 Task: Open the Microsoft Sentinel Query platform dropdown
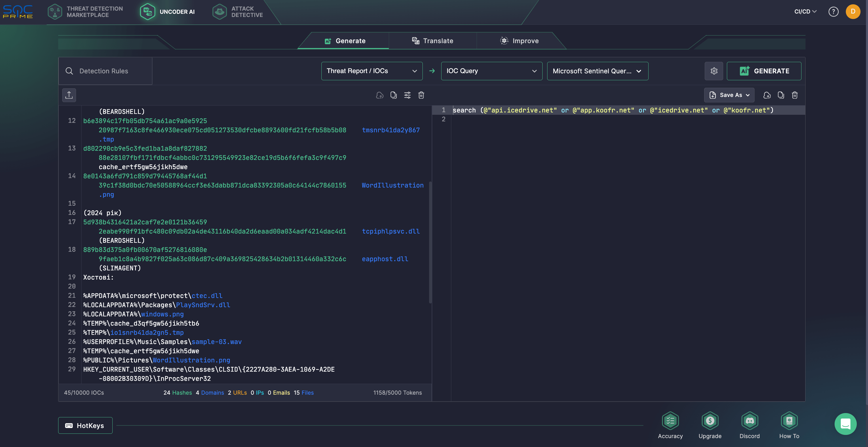(x=597, y=71)
